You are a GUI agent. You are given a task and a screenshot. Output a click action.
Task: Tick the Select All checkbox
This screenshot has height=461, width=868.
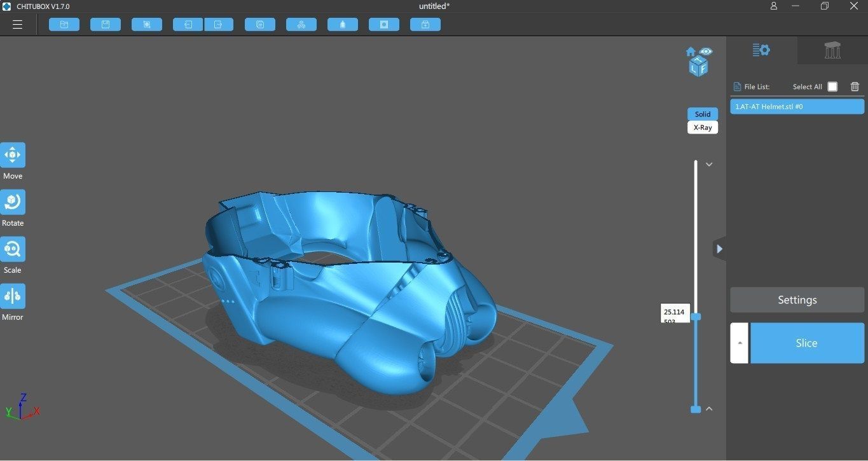click(832, 86)
